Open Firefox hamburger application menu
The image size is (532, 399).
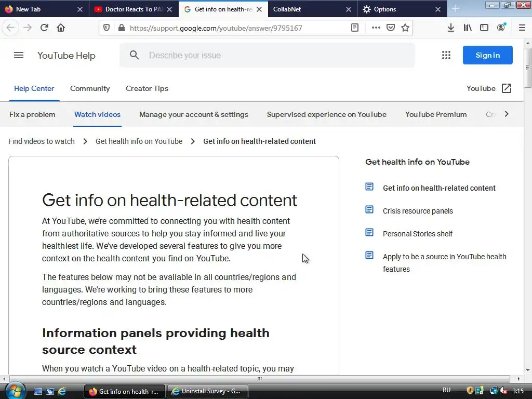point(522,28)
